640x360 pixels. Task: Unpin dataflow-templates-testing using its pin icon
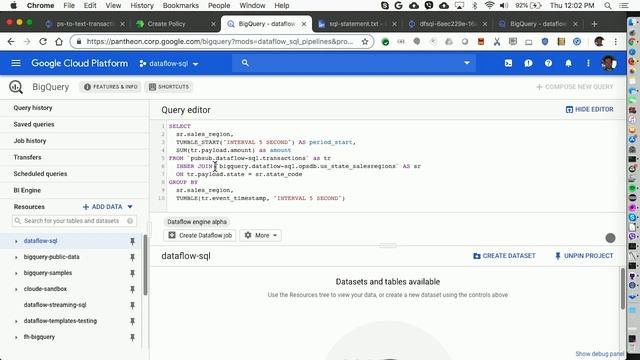(x=132, y=321)
